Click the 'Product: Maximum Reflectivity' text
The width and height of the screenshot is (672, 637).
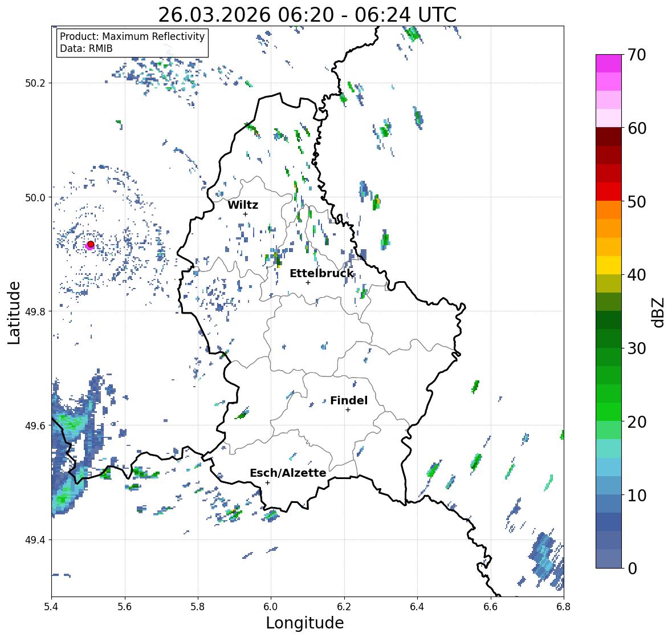click(132, 36)
